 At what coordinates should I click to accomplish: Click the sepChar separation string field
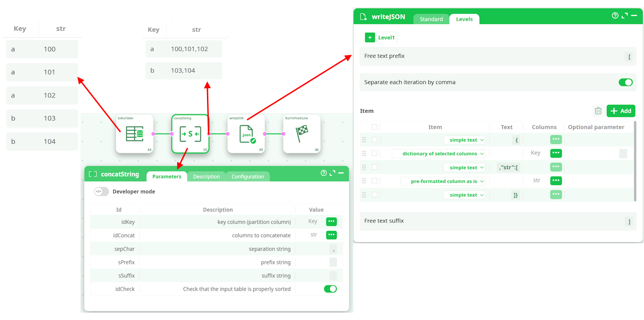point(333,249)
